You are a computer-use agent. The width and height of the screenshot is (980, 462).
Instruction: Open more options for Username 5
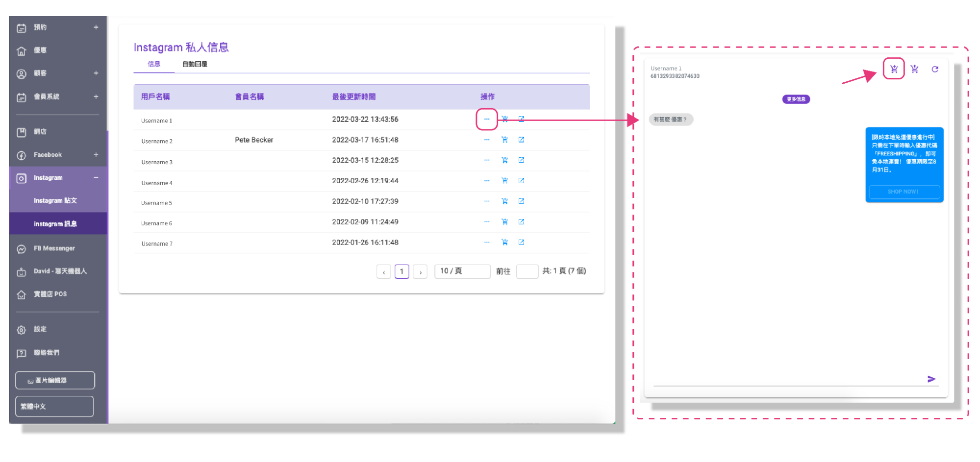tap(486, 201)
